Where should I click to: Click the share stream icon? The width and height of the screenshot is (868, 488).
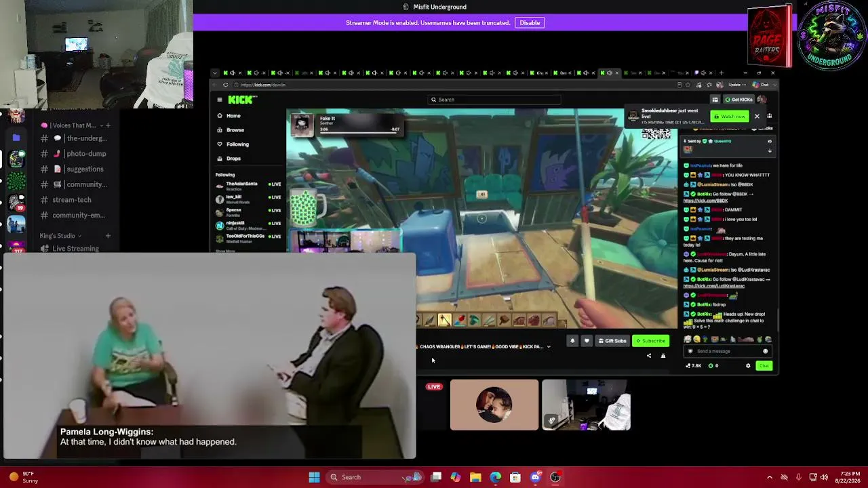[x=649, y=356]
